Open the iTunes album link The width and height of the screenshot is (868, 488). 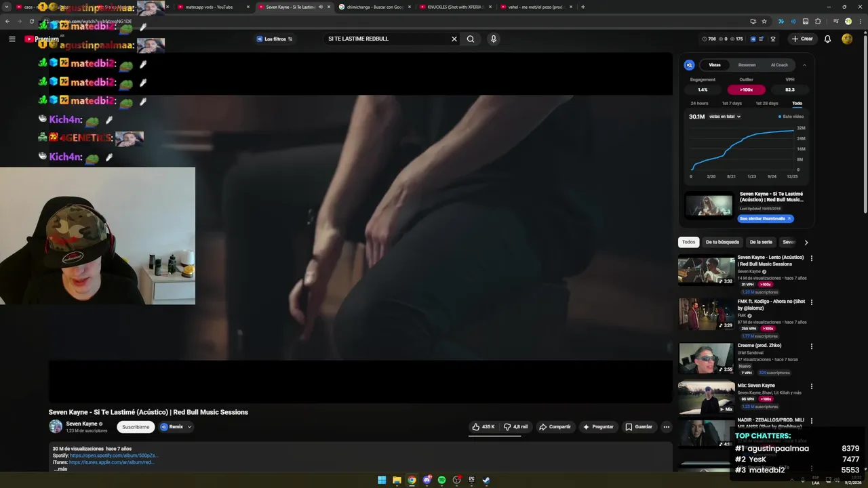[x=111, y=462]
